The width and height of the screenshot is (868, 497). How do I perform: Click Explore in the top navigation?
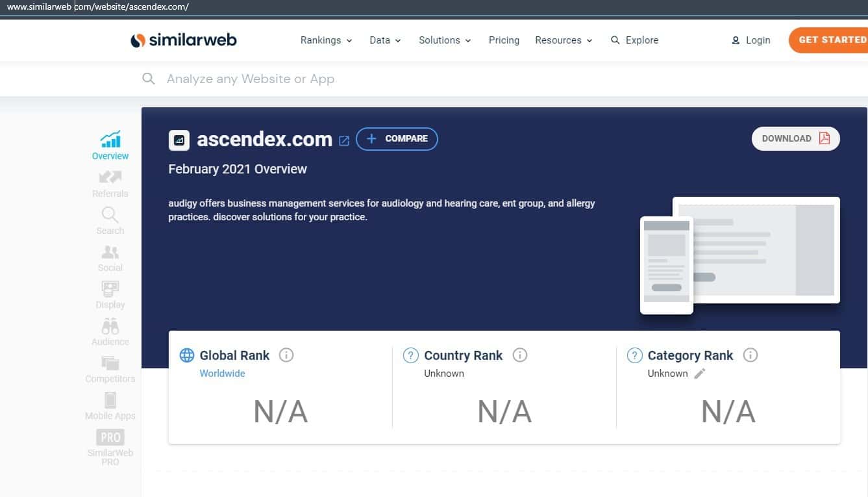click(x=634, y=40)
